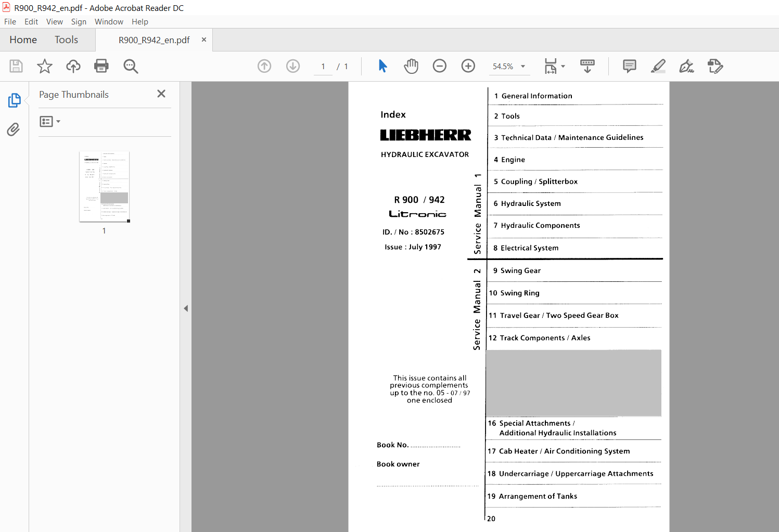779x532 pixels.
Task: Upload file to cloud icon
Action: (73, 66)
